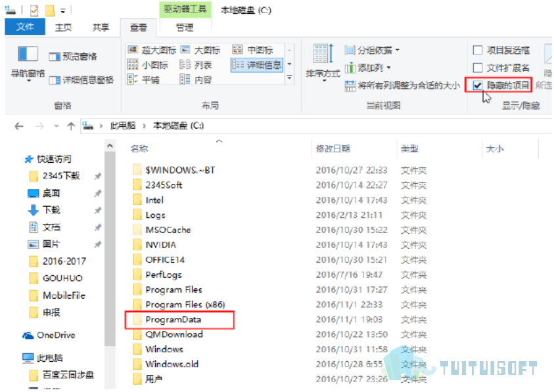This screenshot has width=554, height=392.
Task: Select the Windows.old folder
Action: tap(172, 364)
